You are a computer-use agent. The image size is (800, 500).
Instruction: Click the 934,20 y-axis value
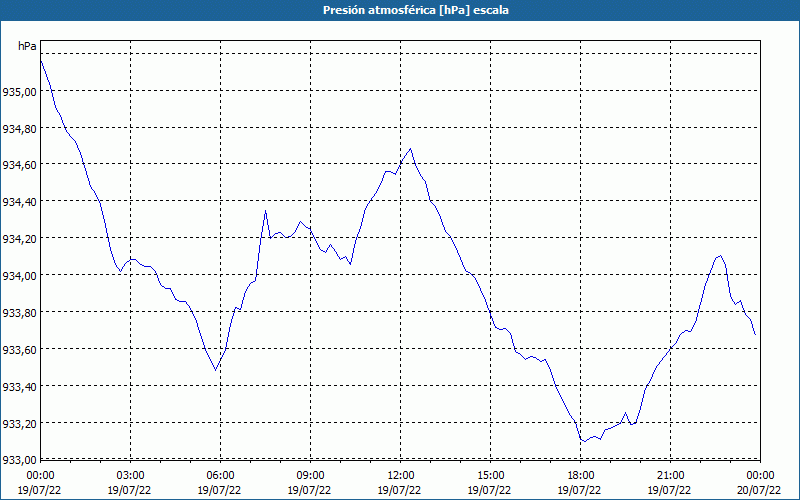point(19,239)
